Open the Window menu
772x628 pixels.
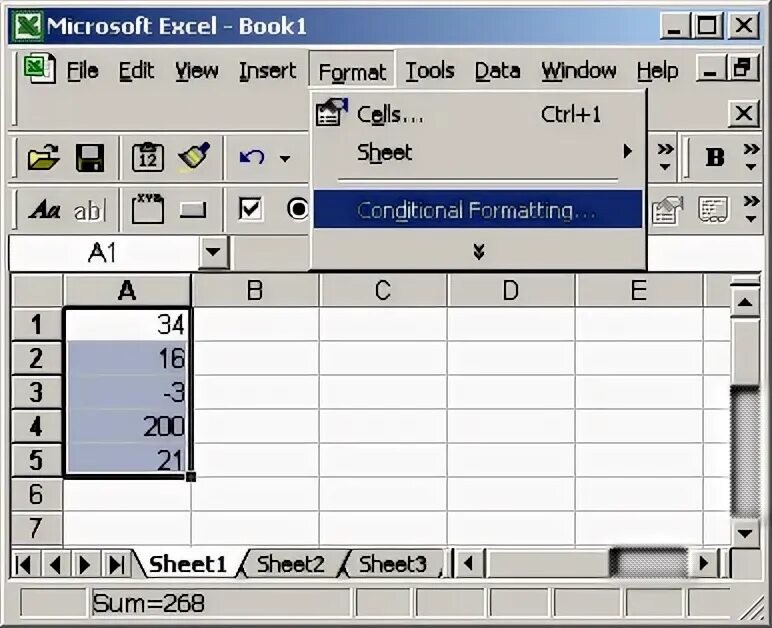pos(579,71)
